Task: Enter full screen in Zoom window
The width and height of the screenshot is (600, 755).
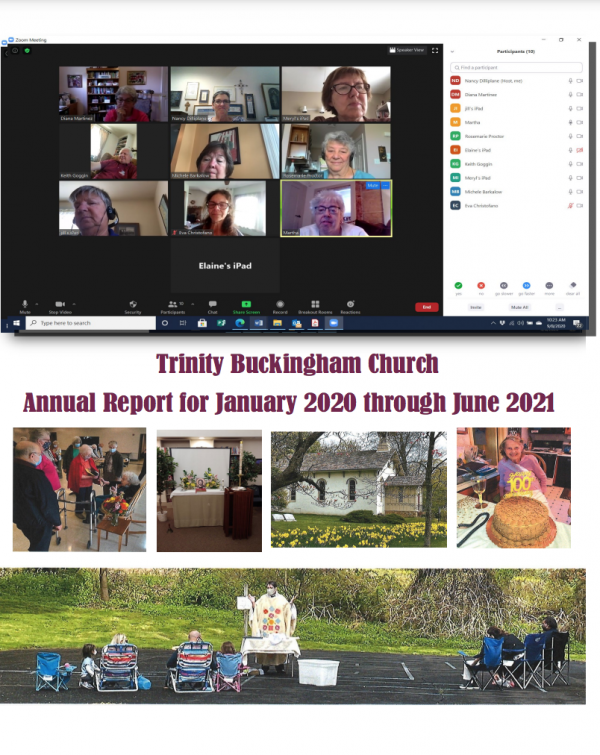Action: [435, 50]
